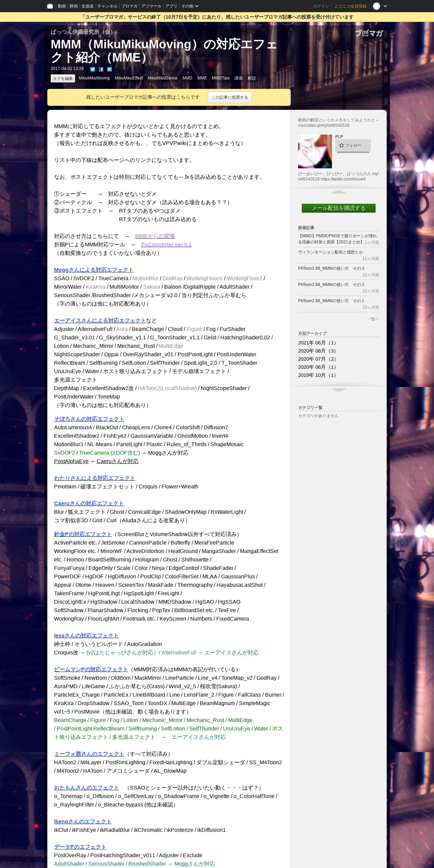Open アプリ in the top navigation
The height and width of the screenshot is (868, 434).
[x=171, y=6]
